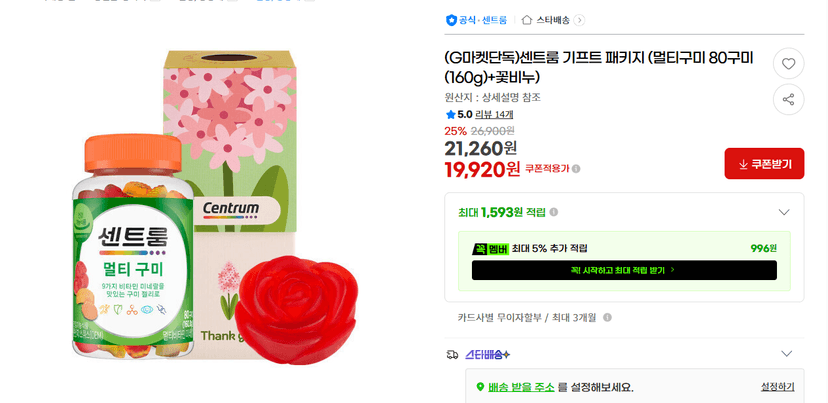Click 꼭! 시작하고 최대 적립 받기 banner
828x403 pixels.
point(624,270)
